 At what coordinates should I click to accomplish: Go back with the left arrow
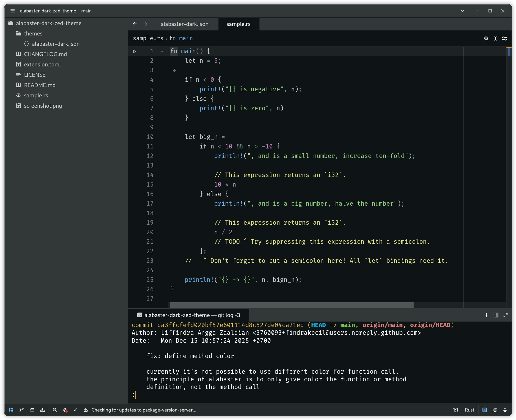point(135,24)
